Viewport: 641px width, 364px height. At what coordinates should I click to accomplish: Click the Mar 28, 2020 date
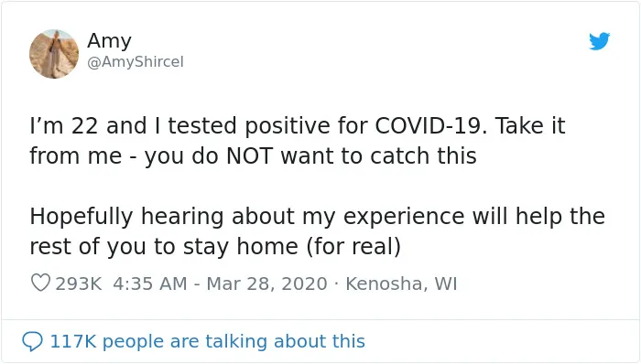click(x=267, y=284)
